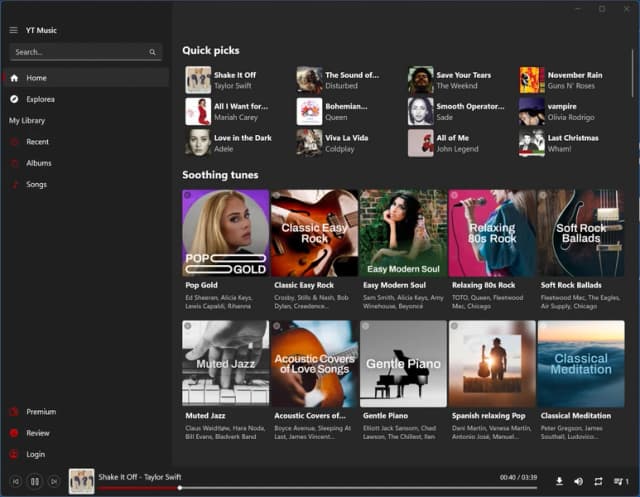Play The Sound of... by Disturbed

click(345, 80)
